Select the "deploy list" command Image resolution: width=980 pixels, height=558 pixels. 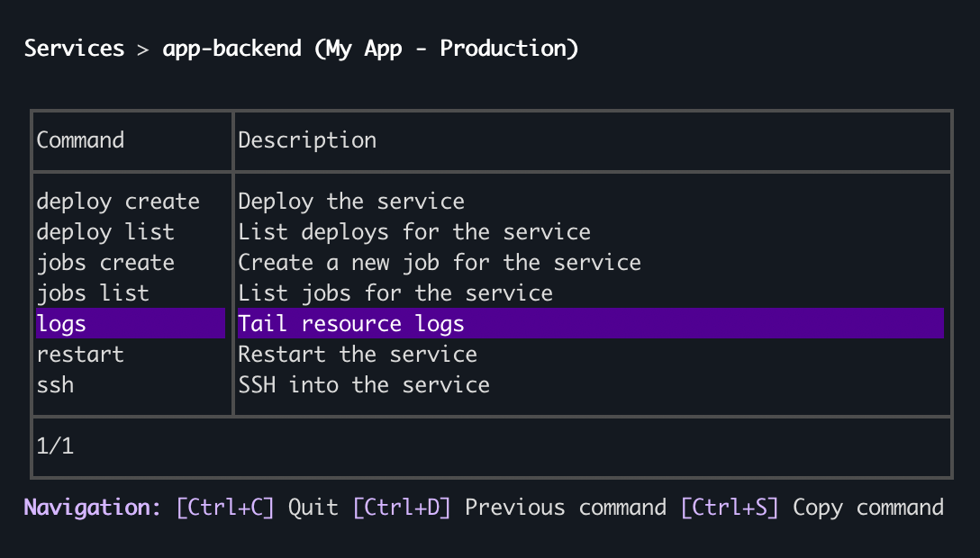105,232
